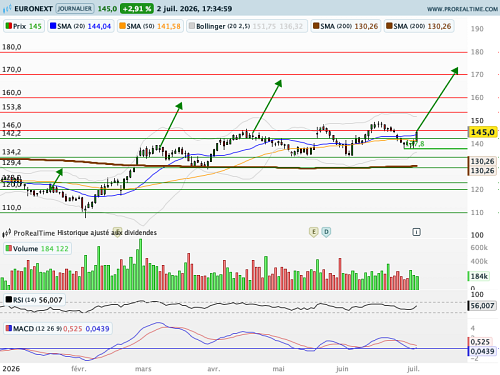This screenshot has height=375, width=500.
Task: Open the WWW.PROREALTIME.COM link
Action: (462, 9)
